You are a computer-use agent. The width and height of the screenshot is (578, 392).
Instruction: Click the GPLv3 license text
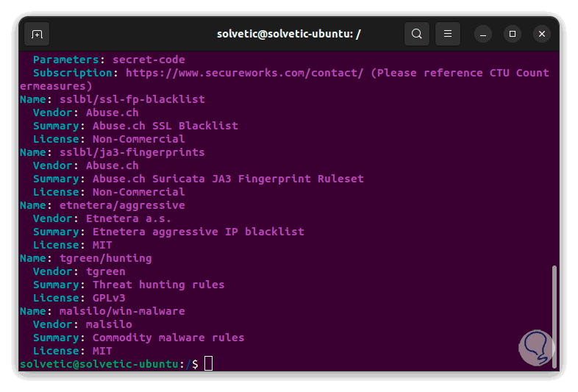(109, 298)
